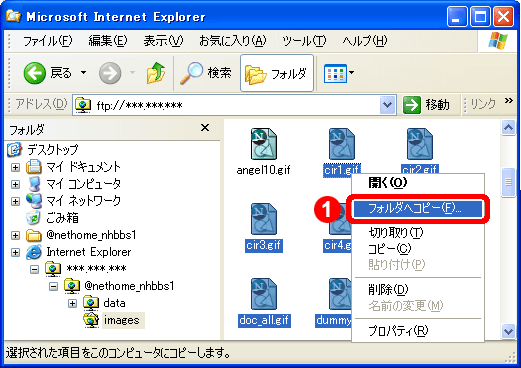Image resolution: width=521 pixels, height=368 pixels.
Task: Click the マイ ネットワーク icon
Action: (34, 201)
